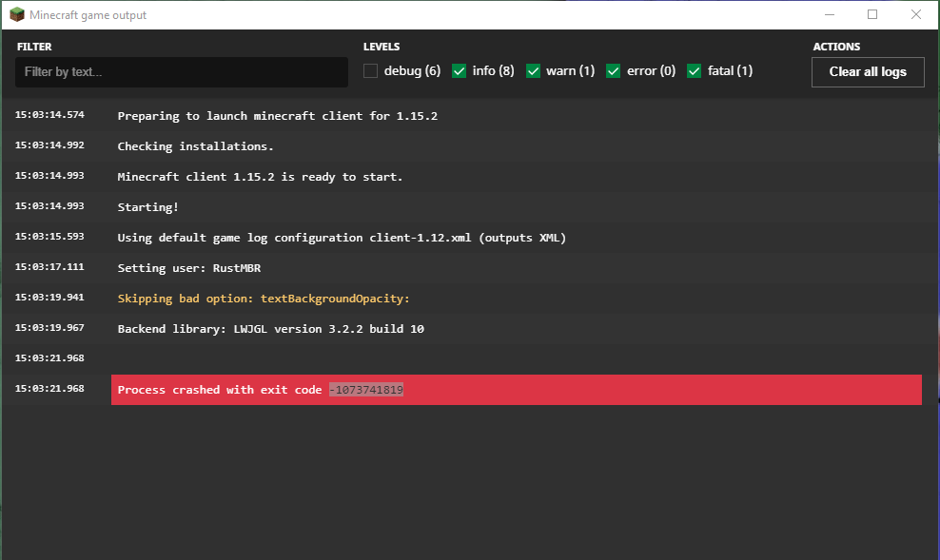Viewport: 940px width, 560px height.
Task: Click the Minecraft grass block icon
Action: (x=17, y=14)
